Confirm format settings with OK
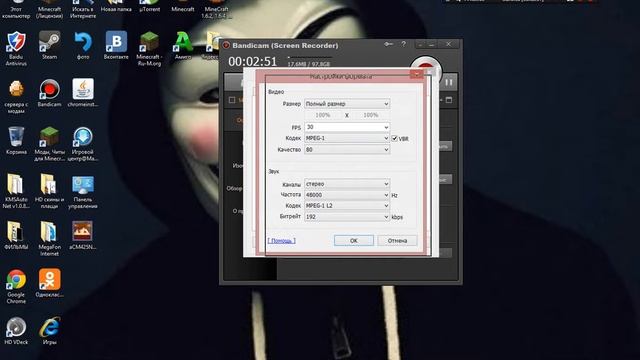Image resolution: width=640 pixels, height=360 pixels. click(x=354, y=240)
